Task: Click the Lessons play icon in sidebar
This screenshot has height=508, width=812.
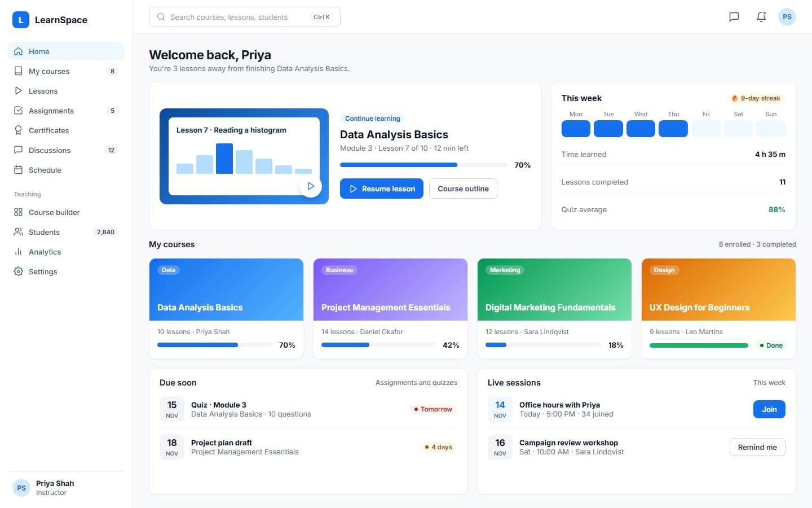Action: pyautogui.click(x=19, y=91)
